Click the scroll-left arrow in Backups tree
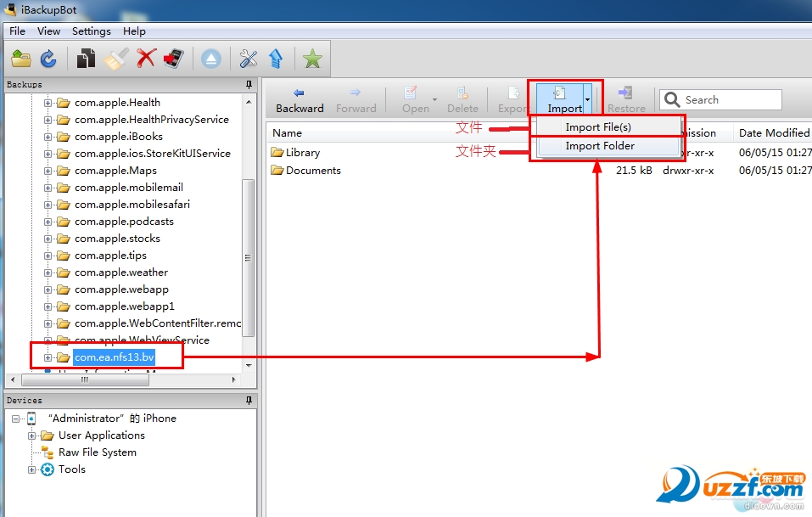Viewport: 812px width, 517px height. coord(13,379)
